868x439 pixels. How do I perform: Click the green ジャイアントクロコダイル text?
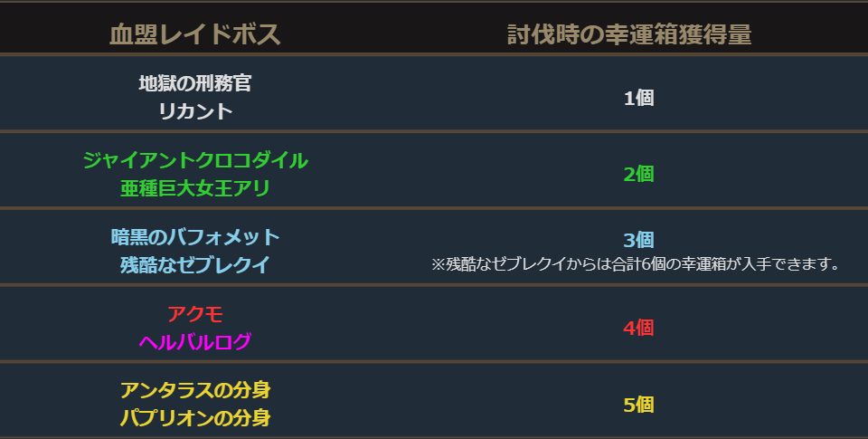coord(195,160)
